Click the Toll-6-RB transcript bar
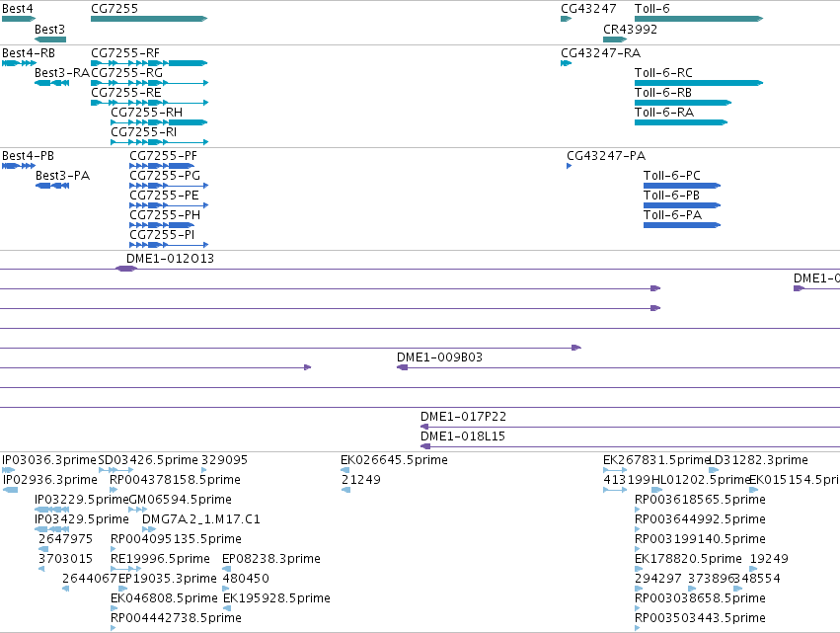Screen dimensions: 840x633 [683, 103]
